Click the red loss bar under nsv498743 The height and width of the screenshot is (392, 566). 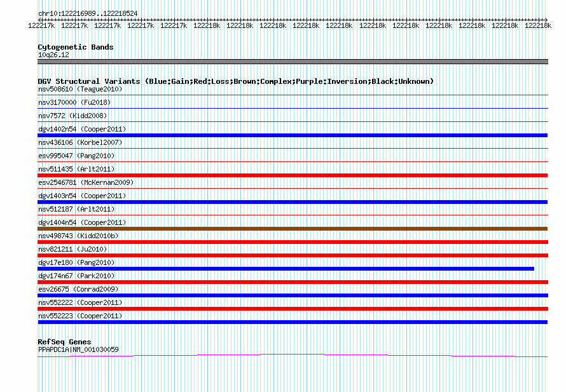(x=293, y=242)
